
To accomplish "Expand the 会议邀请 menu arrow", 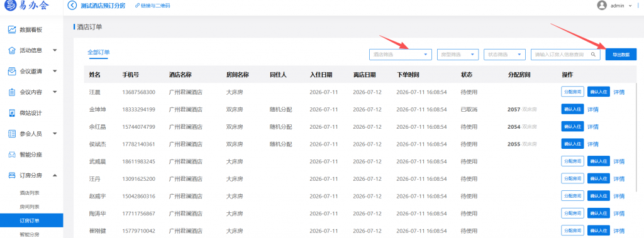I will click(55, 72).
